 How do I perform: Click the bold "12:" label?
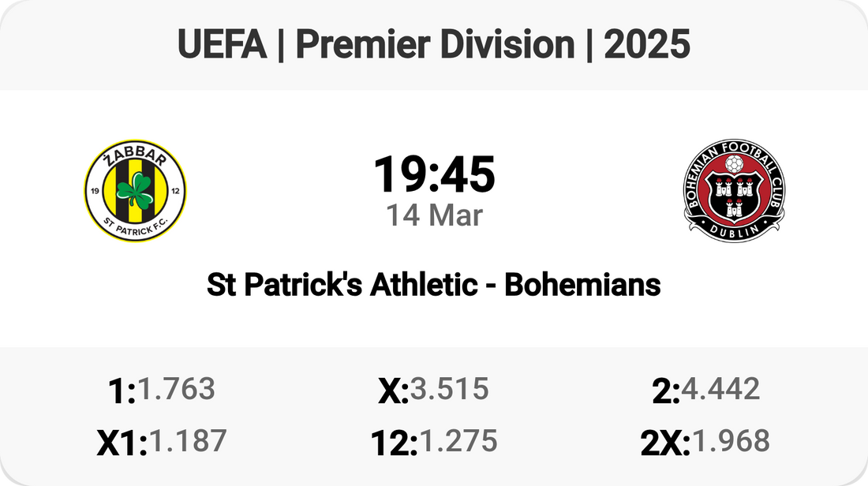pos(391,443)
